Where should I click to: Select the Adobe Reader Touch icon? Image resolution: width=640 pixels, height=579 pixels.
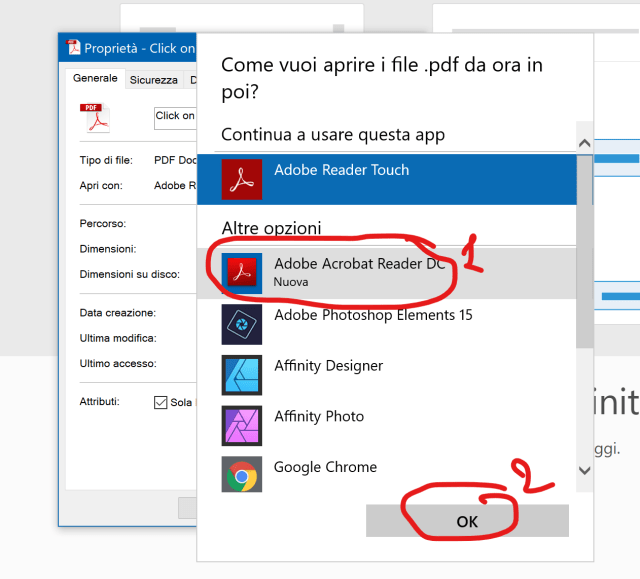point(241,180)
